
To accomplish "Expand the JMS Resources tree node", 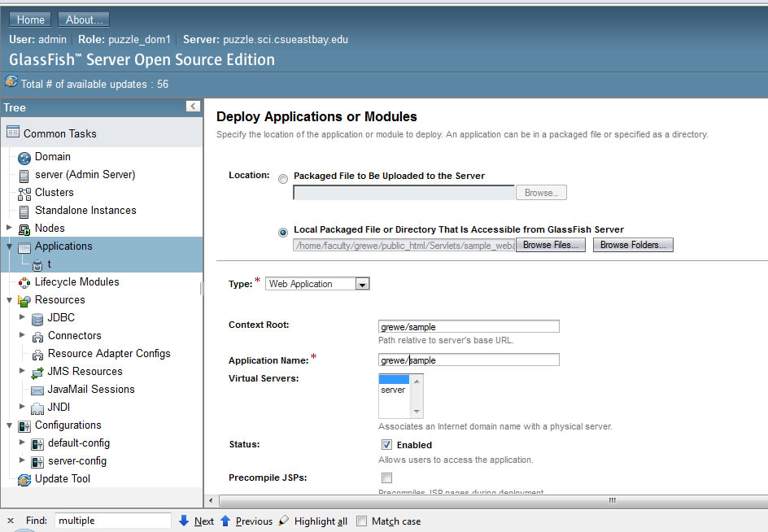I will click(23, 372).
